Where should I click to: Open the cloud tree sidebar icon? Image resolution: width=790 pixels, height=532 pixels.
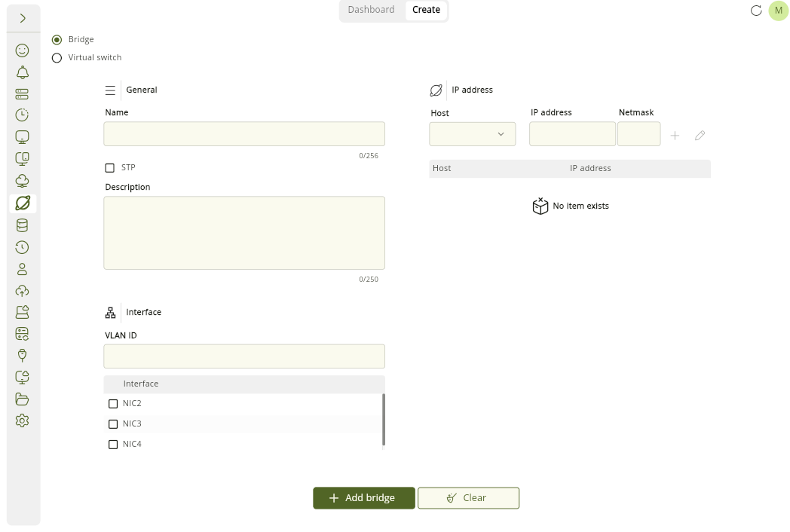click(22, 181)
